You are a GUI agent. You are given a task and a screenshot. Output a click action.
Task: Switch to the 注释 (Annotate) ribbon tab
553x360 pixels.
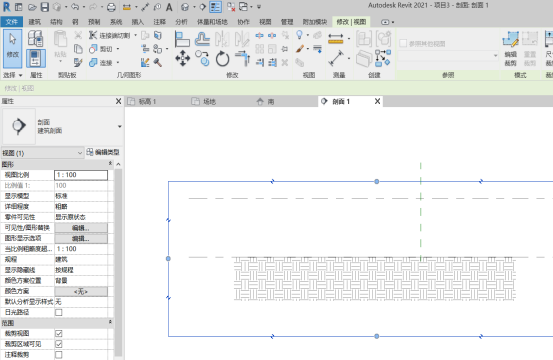click(x=159, y=22)
